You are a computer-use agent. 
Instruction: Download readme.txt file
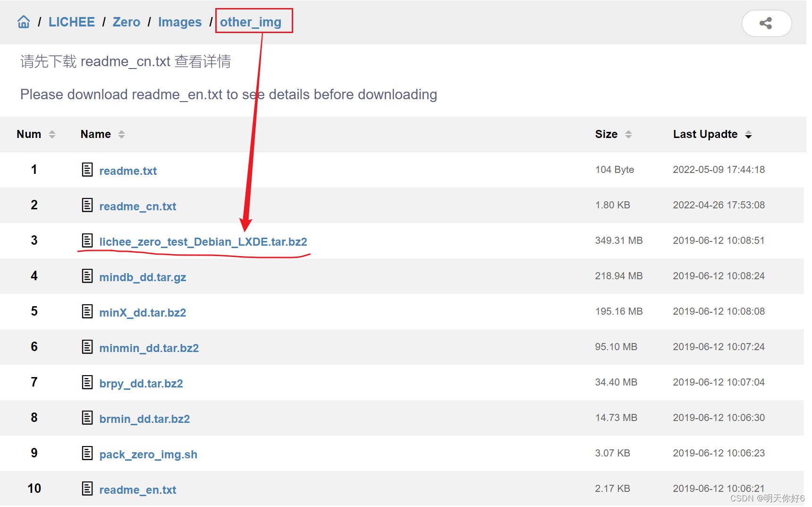tap(128, 171)
